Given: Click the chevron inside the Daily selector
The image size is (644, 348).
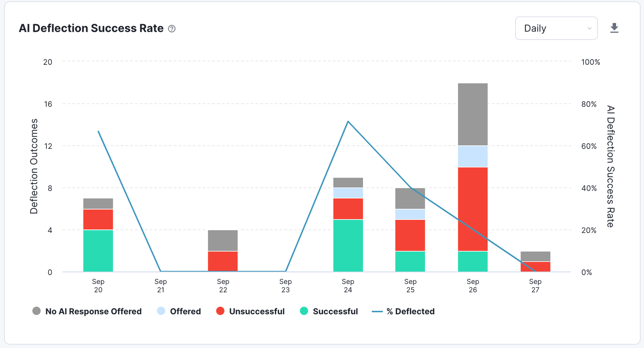Looking at the screenshot, I should click(589, 28).
